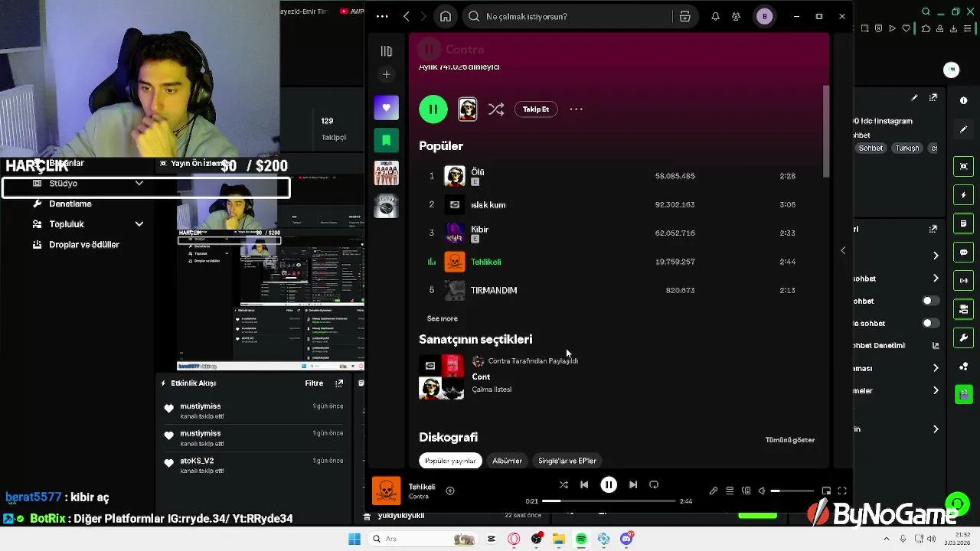Toggle shuffle in the player bar
Viewport: 980px width, 551px height.
click(563, 484)
